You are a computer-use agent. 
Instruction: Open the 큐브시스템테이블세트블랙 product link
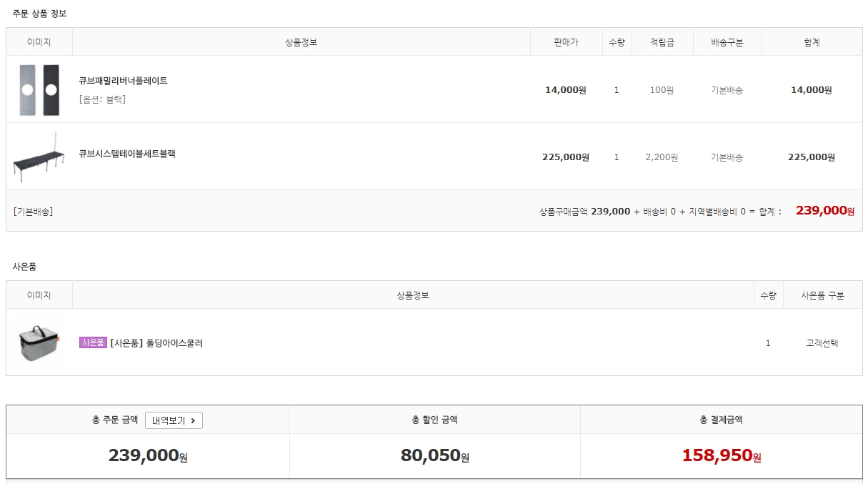click(x=127, y=154)
